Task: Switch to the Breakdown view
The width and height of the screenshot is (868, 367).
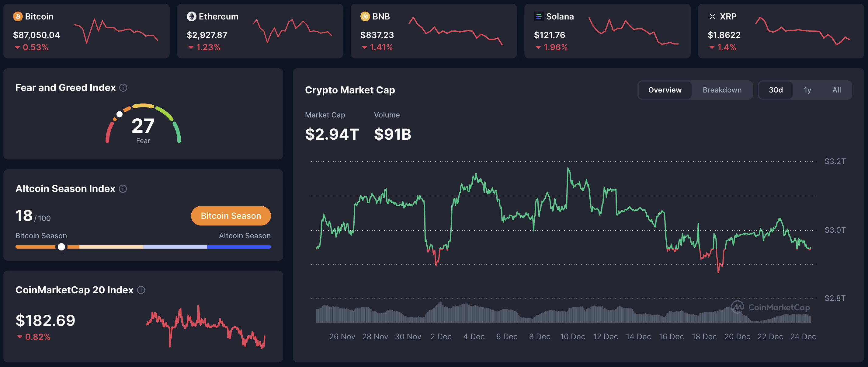Action: 722,90
